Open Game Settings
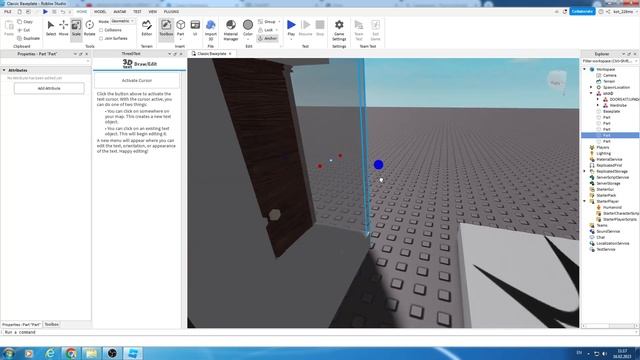This screenshot has width=640, height=360. [x=339, y=30]
